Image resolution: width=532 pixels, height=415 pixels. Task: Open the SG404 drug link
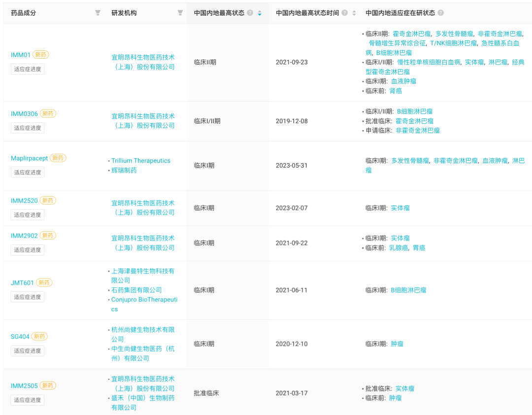coord(20,337)
